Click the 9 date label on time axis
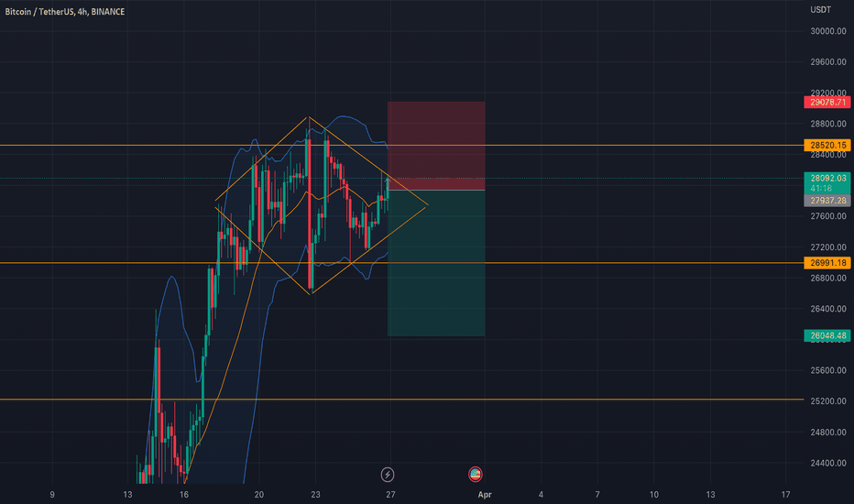Viewport: 854px width, 504px height. (52, 495)
